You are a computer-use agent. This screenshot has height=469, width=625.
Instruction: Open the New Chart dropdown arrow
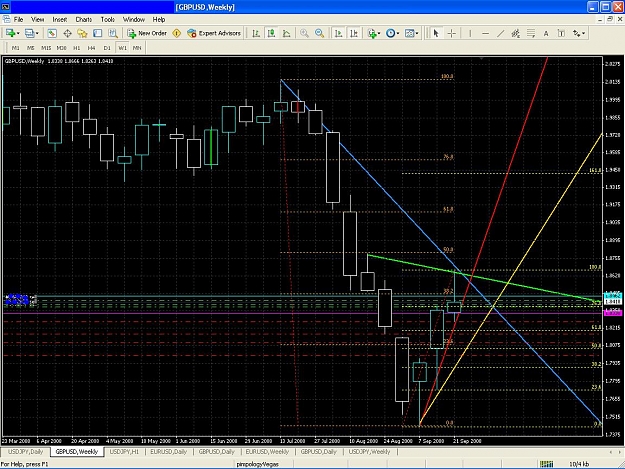pos(18,33)
